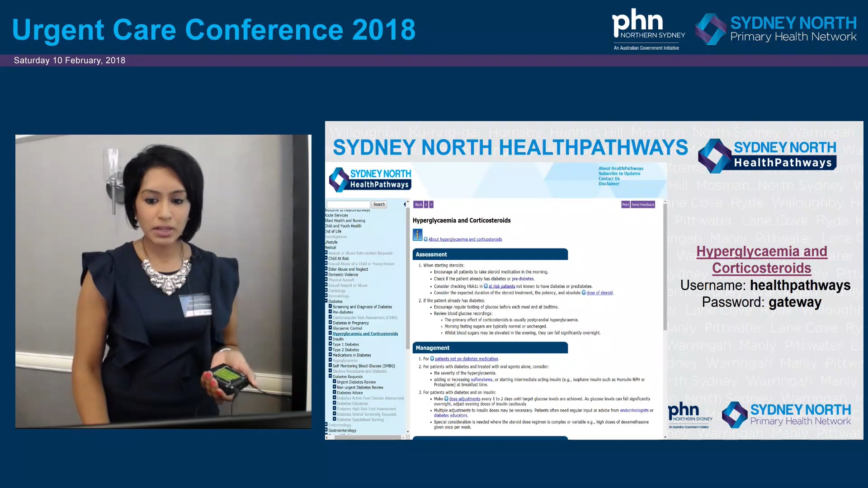Click the next page ">" arrow icon

click(431, 204)
